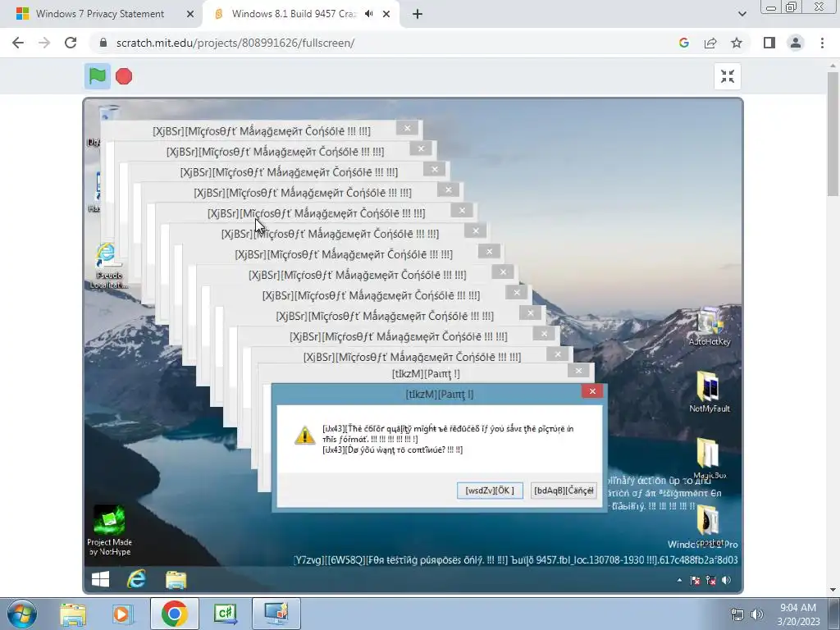Open the Recycle Bin on project desktop

[x=108, y=113]
